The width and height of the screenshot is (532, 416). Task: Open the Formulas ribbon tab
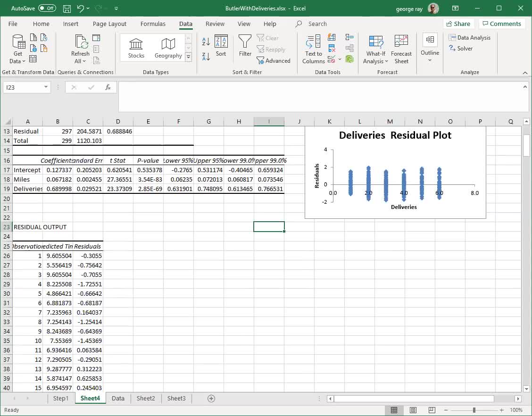coord(153,24)
